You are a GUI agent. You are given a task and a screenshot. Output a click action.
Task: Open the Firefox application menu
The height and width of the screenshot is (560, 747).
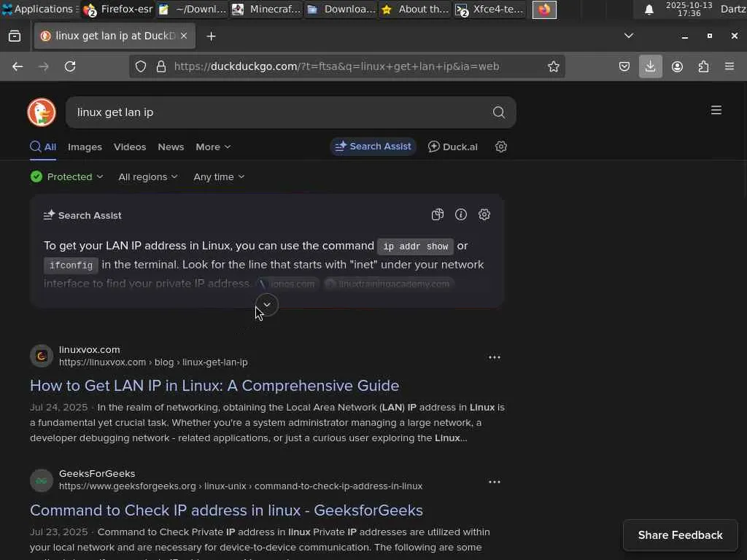(x=729, y=66)
